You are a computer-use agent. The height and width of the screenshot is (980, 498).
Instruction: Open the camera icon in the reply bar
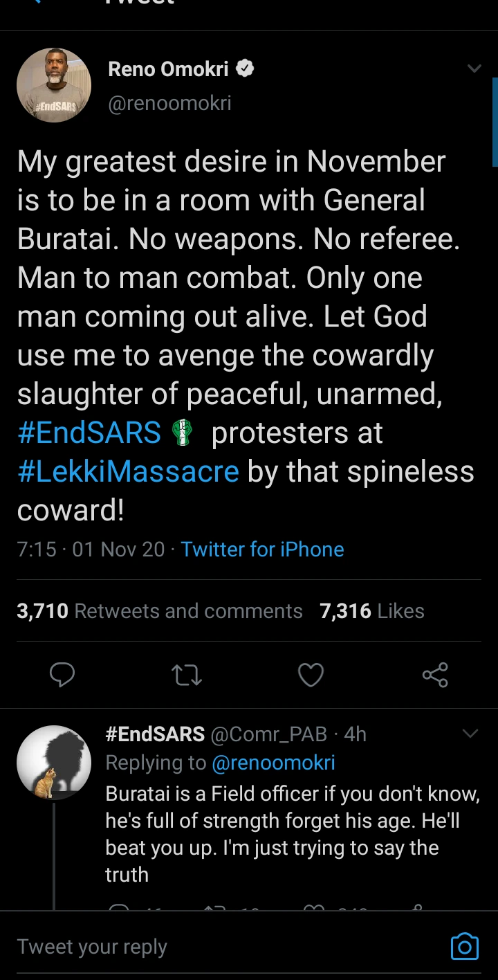tap(464, 946)
